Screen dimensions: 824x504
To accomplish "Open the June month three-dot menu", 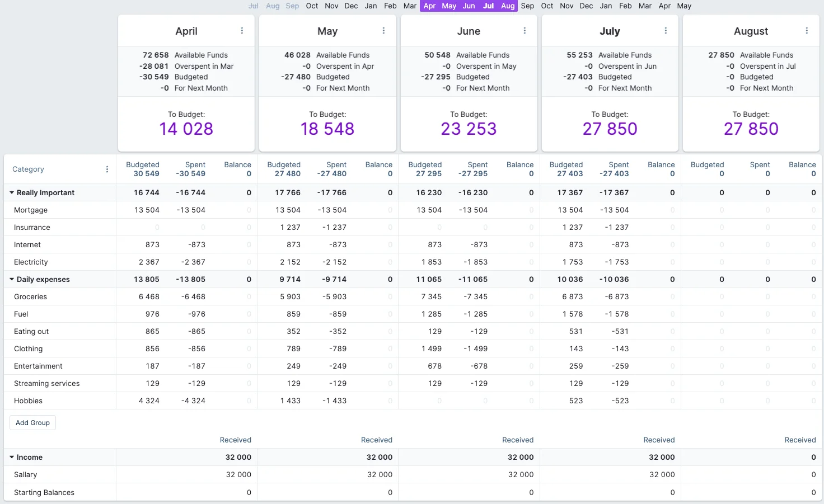I will pyautogui.click(x=525, y=31).
